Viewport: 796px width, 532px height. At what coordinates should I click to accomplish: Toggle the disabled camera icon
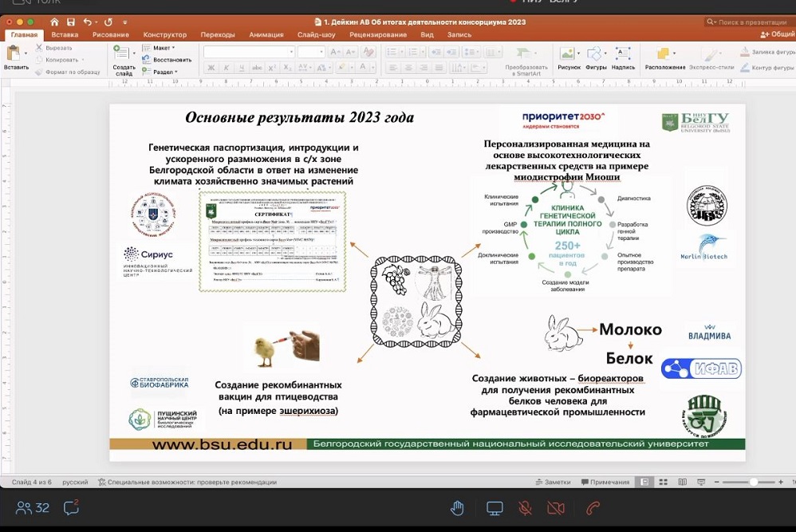click(x=556, y=508)
